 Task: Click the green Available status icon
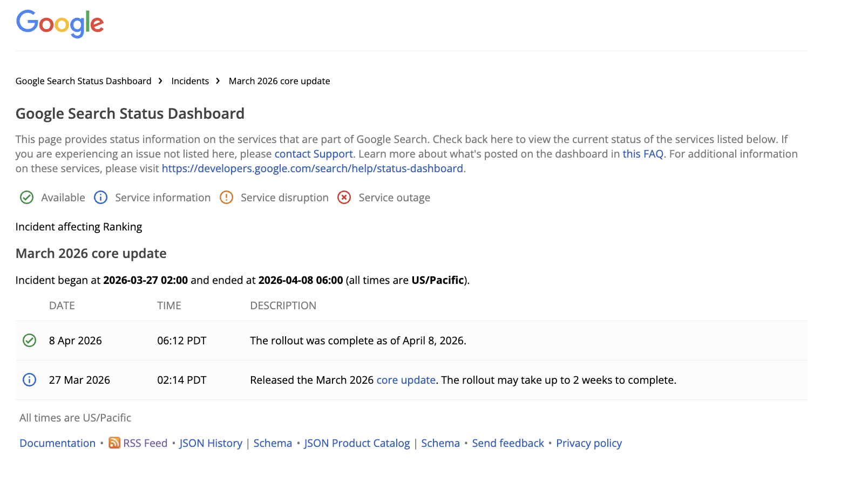point(26,198)
